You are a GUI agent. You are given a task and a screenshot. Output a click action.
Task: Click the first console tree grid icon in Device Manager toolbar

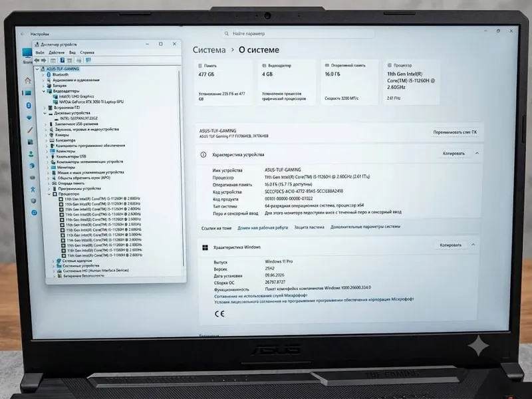[x=53, y=61]
